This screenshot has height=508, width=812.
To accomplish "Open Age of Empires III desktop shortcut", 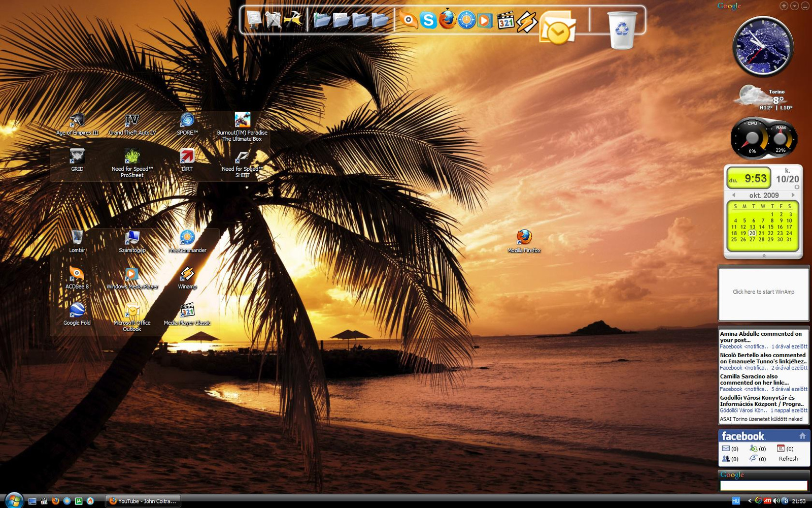I will tap(77, 124).
